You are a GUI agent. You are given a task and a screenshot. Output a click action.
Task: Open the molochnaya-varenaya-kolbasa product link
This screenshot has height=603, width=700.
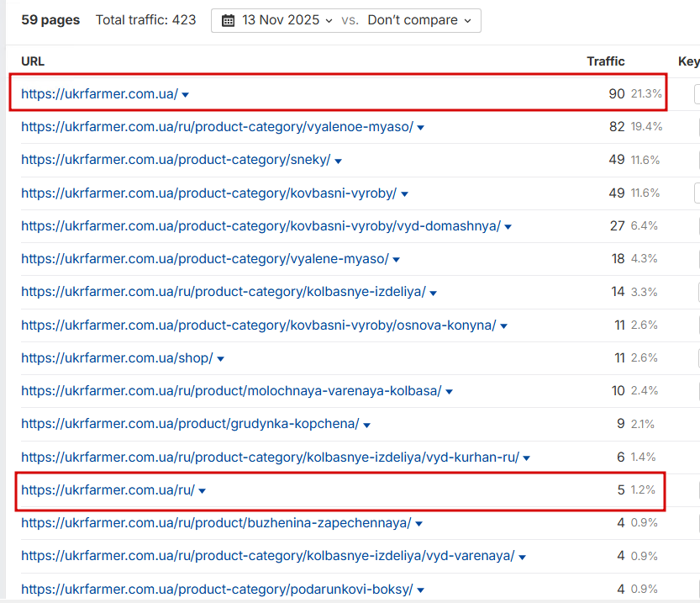231,391
